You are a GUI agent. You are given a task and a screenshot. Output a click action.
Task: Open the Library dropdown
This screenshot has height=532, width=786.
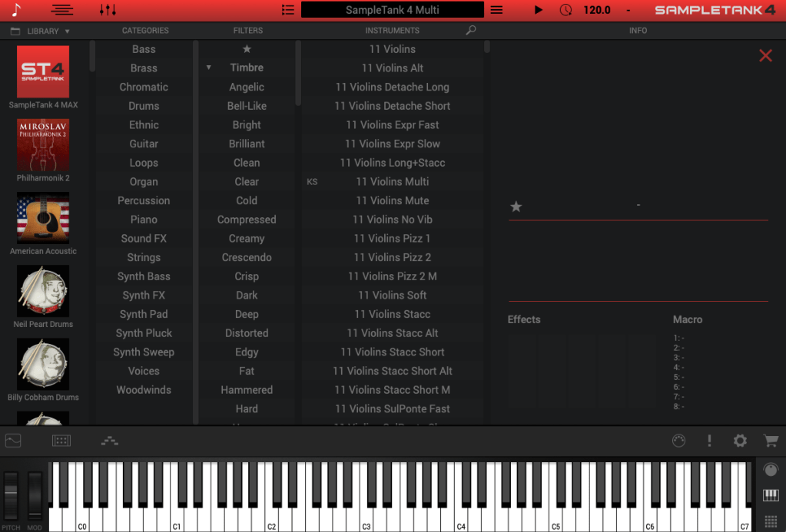[x=42, y=31]
